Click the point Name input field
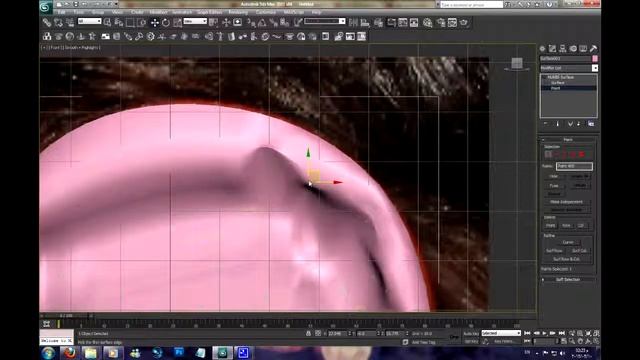This screenshot has height=360, width=640. (x=574, y=166)
